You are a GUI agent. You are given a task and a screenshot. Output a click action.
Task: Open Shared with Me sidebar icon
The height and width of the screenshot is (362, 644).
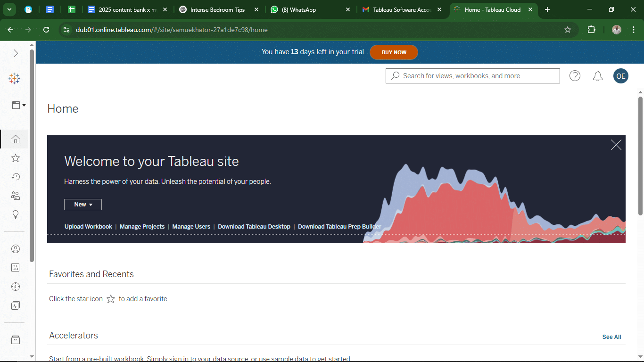point(15,196)
